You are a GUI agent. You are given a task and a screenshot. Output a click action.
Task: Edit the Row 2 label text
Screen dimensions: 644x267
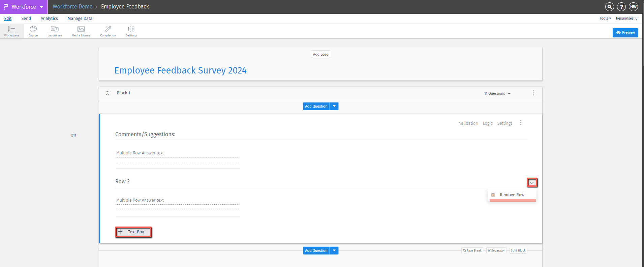pos(123,182)
